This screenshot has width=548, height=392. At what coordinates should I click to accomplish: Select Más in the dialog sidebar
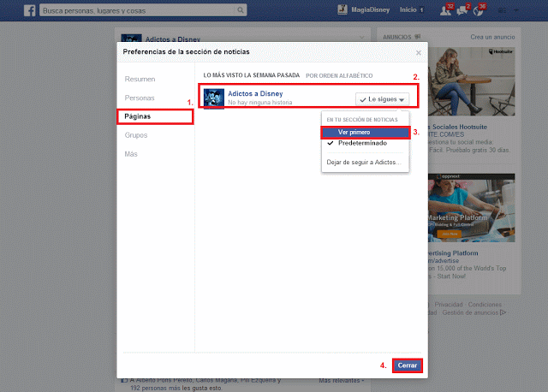(x=131, y=154)
